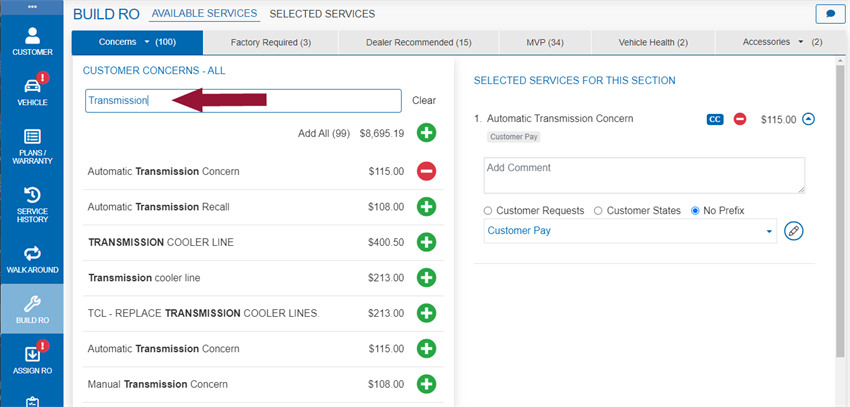This screenshot has height=407, width=850.
Task: Add TCL - Replace Transmission Cooler Lines
Action: pos(427,313)
